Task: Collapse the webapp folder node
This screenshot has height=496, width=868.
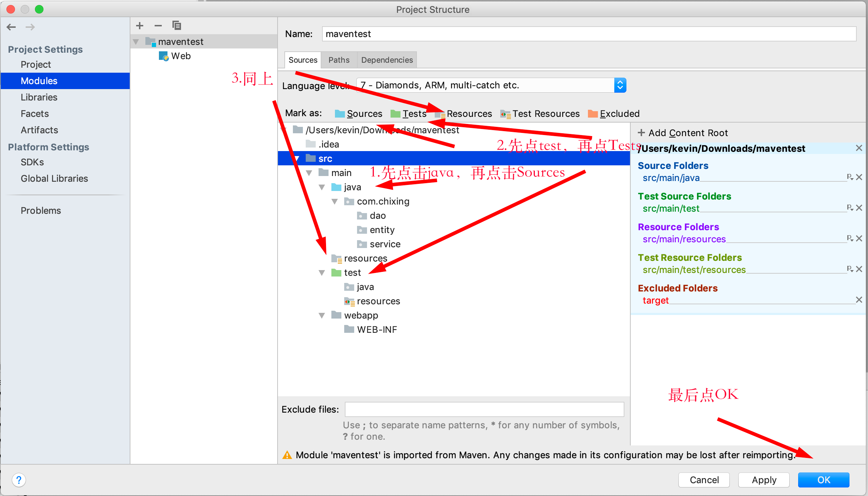Action: (x=322, y=316)
